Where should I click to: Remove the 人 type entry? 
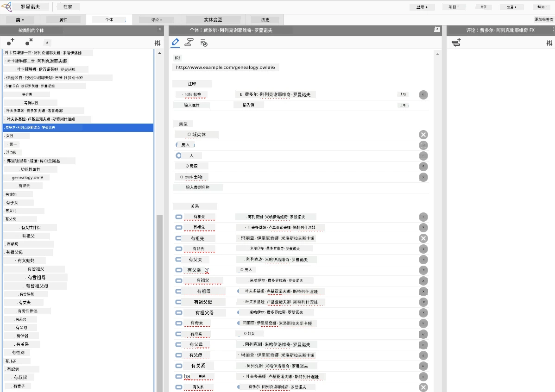coord(423,156)
